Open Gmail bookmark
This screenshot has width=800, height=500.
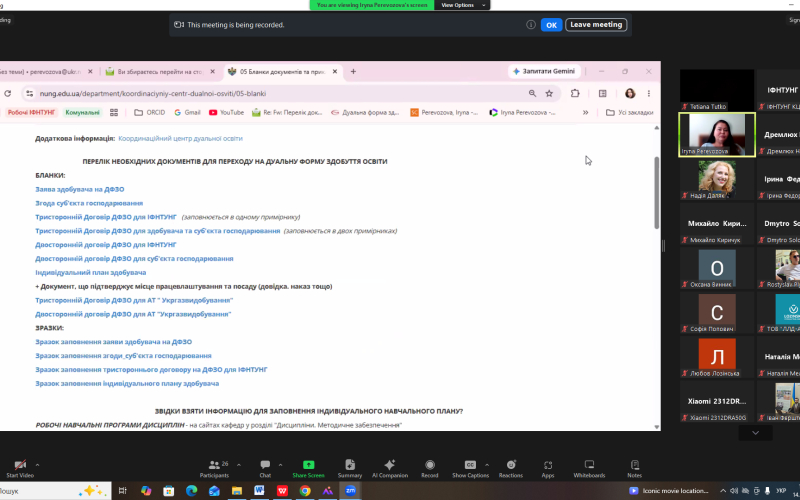click(187, 112)
